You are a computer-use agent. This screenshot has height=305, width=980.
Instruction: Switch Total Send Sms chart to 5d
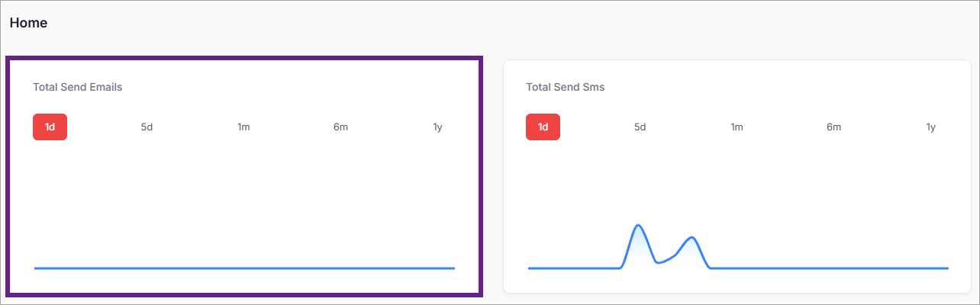pos(640,127)
